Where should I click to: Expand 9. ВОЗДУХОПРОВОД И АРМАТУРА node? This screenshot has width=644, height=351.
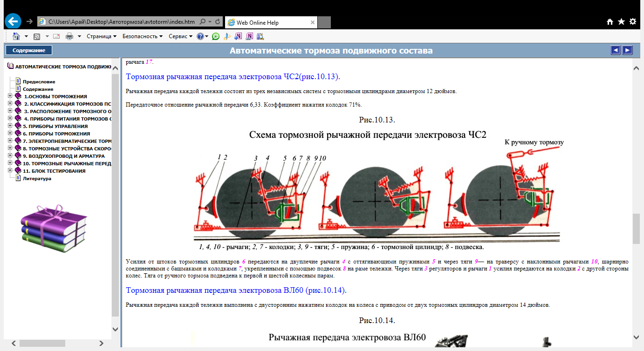tap(10, 156)
